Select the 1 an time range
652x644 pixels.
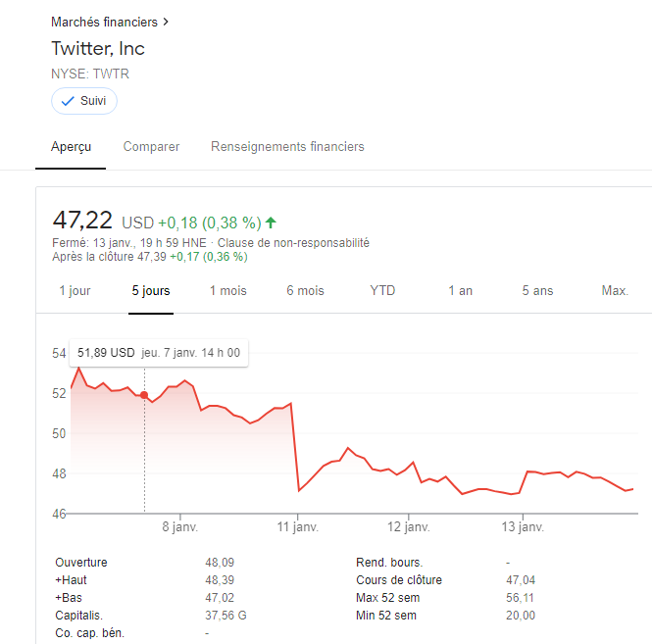tap(460, 290)
